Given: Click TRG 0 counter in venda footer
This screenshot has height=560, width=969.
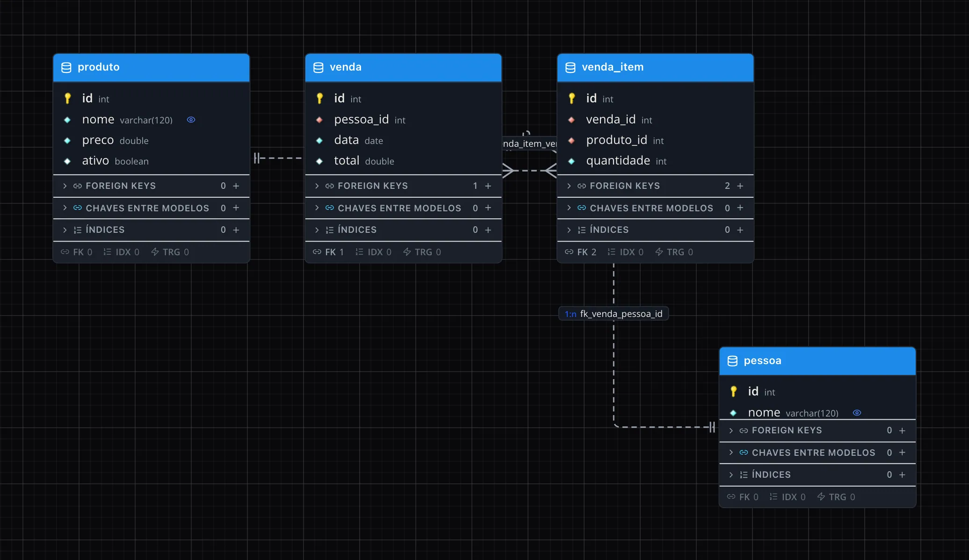Looking at the screenshot, I should (422, 252).
